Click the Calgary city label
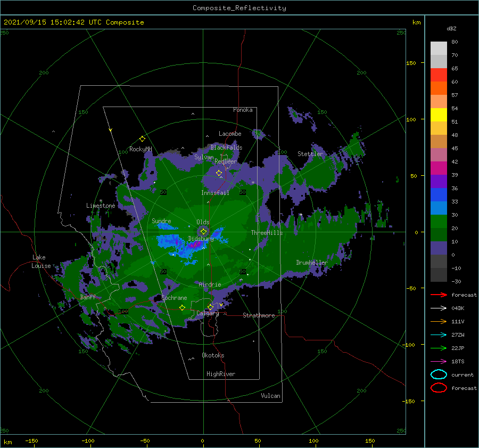Image resolution: width=479 pixels, height=448 pixels. pos(208,313)
